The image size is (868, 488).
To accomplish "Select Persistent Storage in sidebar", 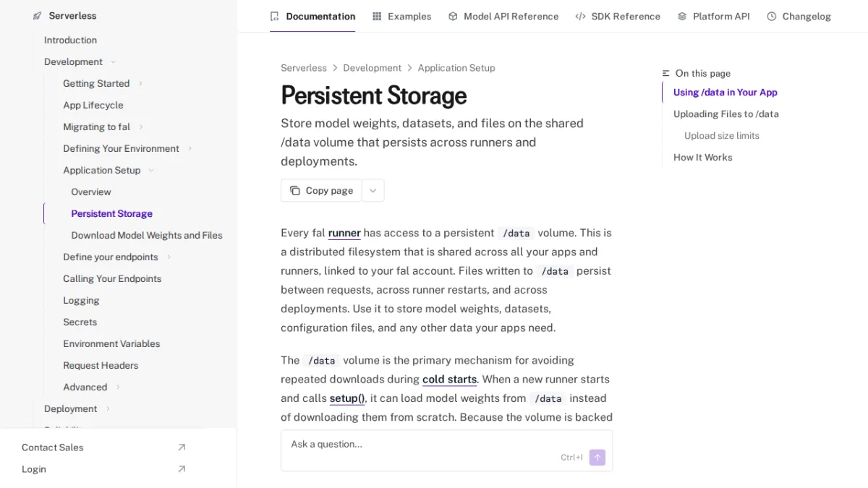I will 112,214.
